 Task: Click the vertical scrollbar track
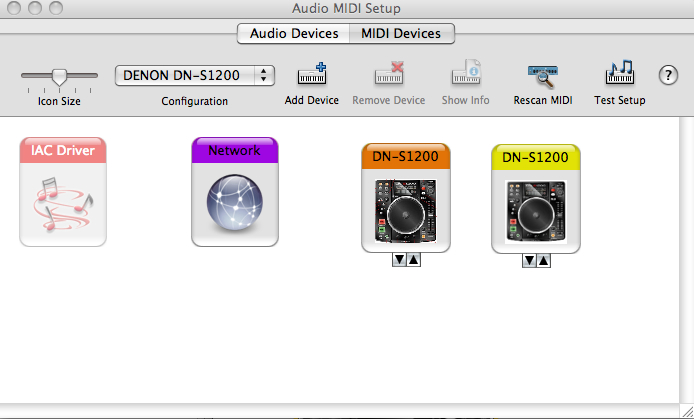pyautogui.click(x=686, y=260)
